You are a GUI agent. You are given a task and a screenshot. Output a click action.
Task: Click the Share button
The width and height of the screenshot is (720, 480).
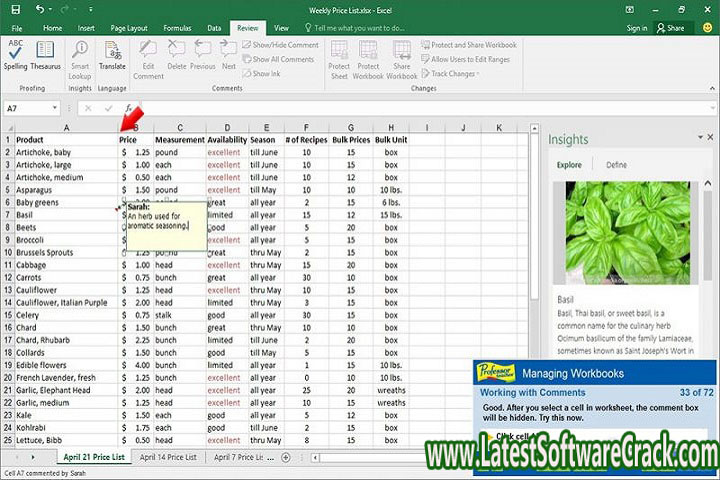tap(670, 28)
